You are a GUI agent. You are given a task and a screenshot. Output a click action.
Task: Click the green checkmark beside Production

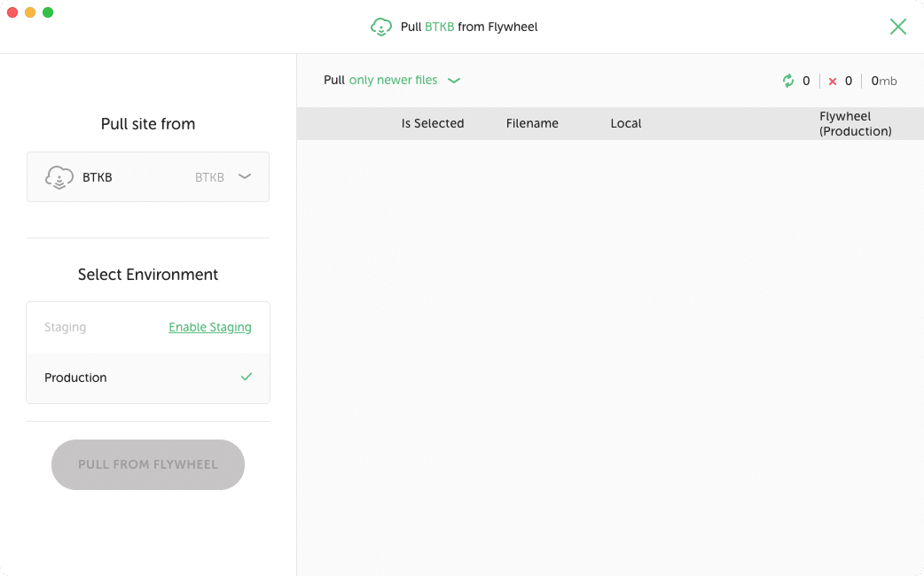(x=247, y=377)
